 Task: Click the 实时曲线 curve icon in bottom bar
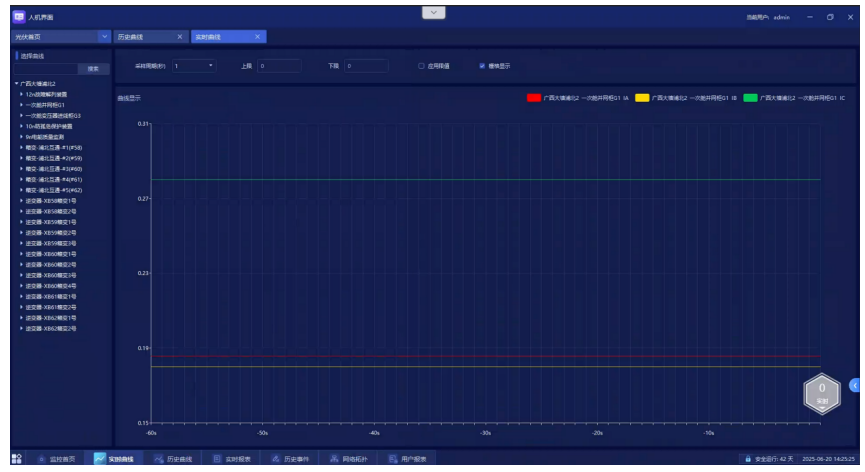(99, 458)
